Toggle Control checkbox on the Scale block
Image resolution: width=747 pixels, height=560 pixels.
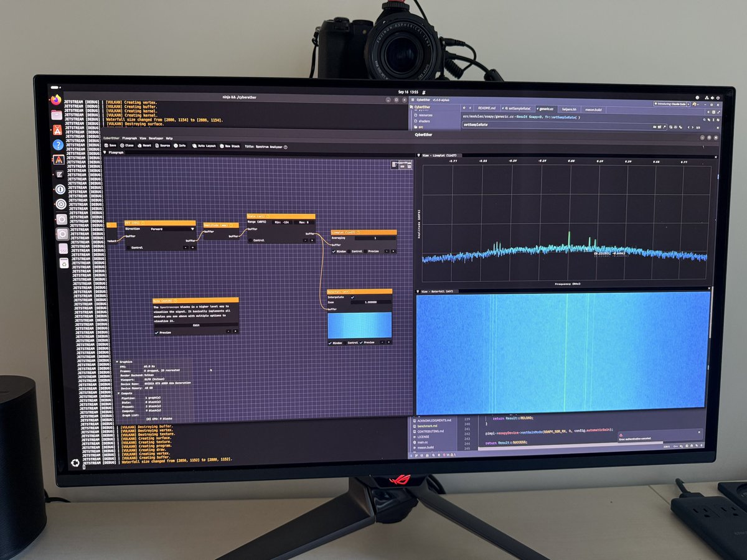click(250, 240)
